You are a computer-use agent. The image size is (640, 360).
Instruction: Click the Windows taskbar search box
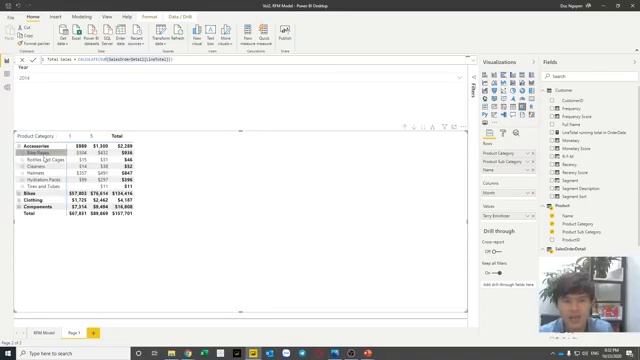pos(73,353)
